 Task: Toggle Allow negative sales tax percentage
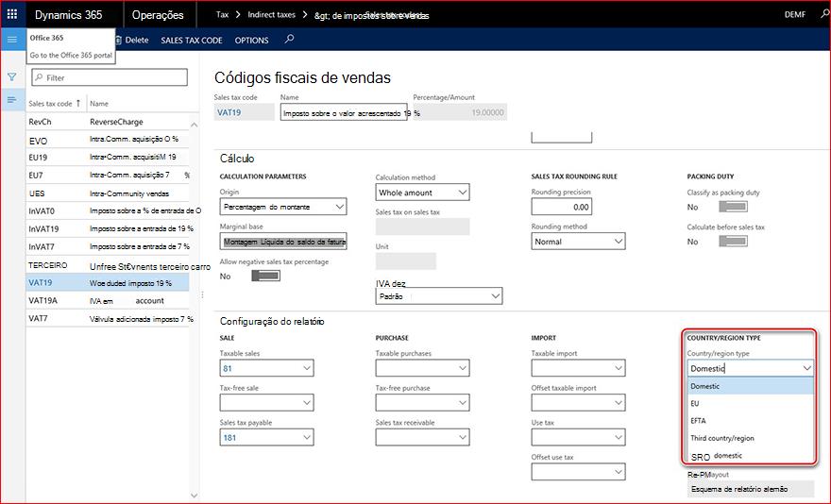(265, 277)
